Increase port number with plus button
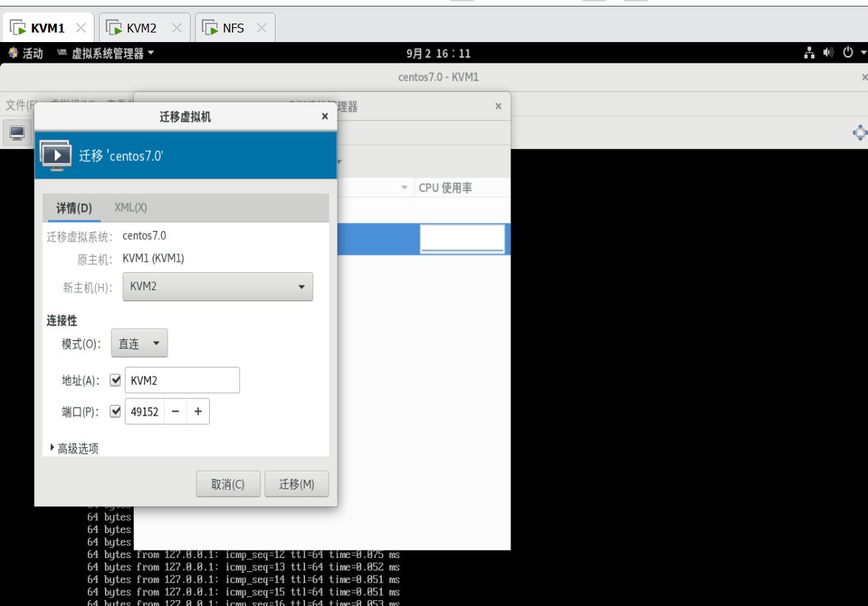The height and width of the screenshot is (606, 868). coord(198,411)
